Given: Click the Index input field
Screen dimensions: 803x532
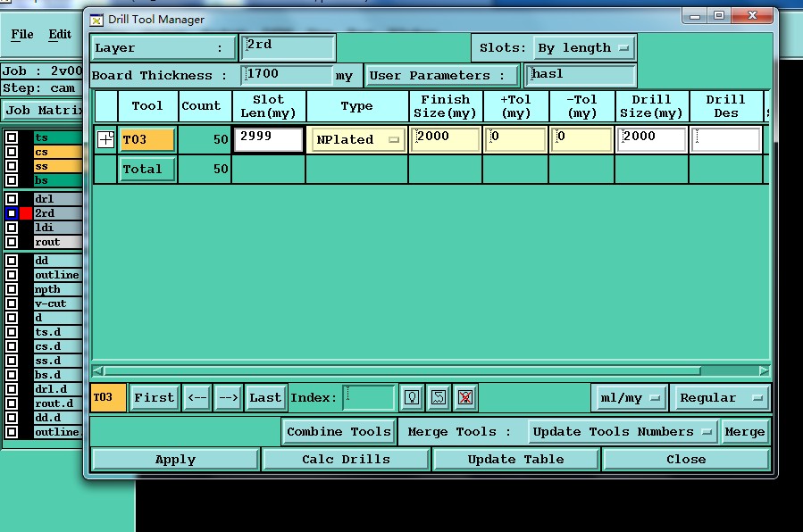Looking at the screenshot, I should [x=369, y=397].
